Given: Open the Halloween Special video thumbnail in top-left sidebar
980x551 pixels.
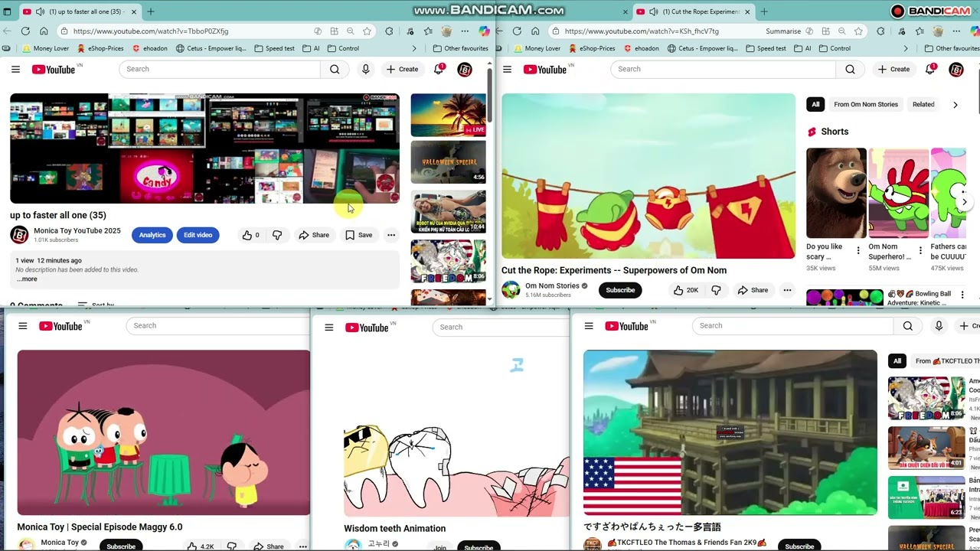Looking at the screenshot, I should 448,162.
